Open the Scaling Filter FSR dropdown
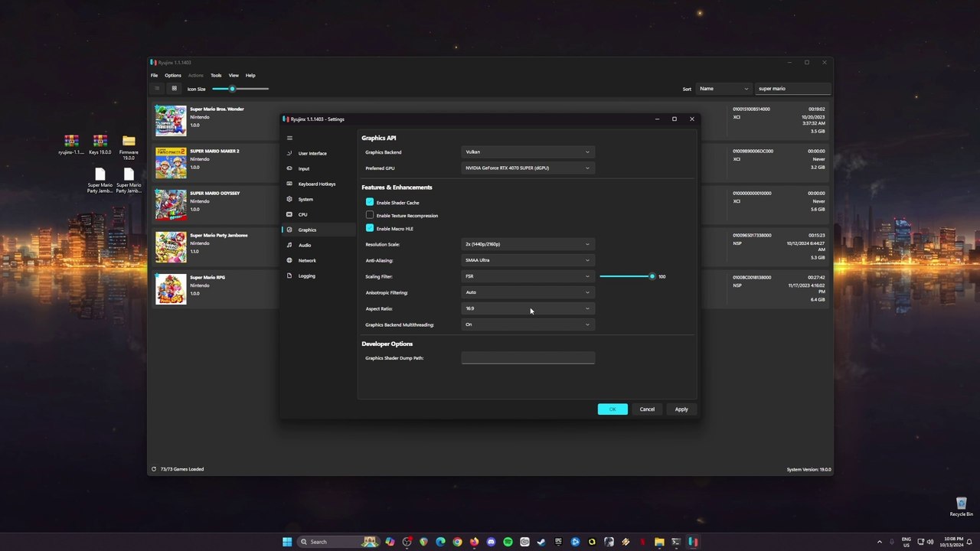 tap(528, 276)
